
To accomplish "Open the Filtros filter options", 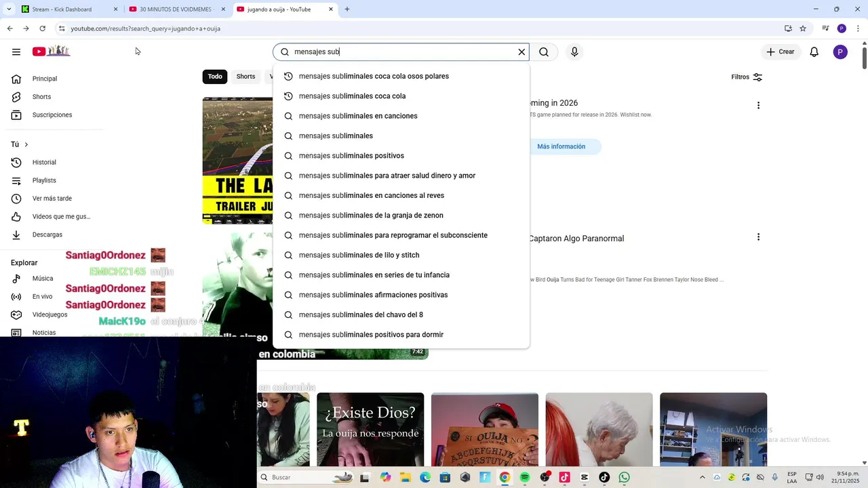I will (x=747, y=77).
